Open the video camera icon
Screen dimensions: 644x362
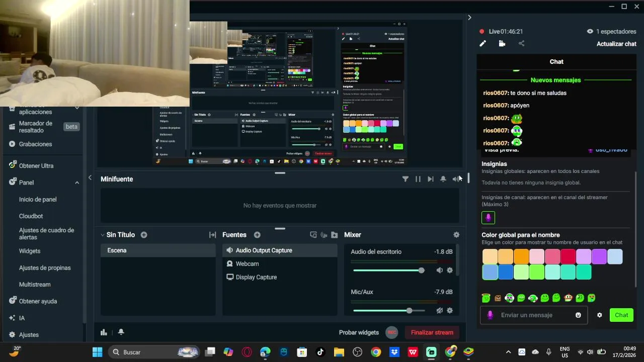click(x=502, y=44)
